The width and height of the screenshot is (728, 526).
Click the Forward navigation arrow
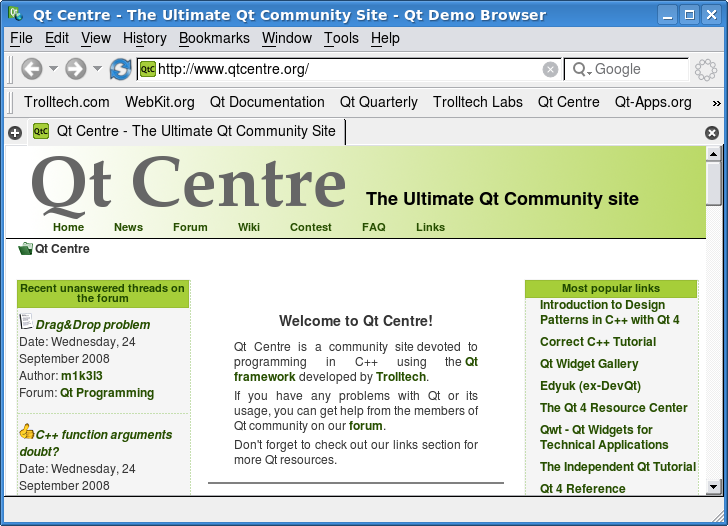point(76,69)
